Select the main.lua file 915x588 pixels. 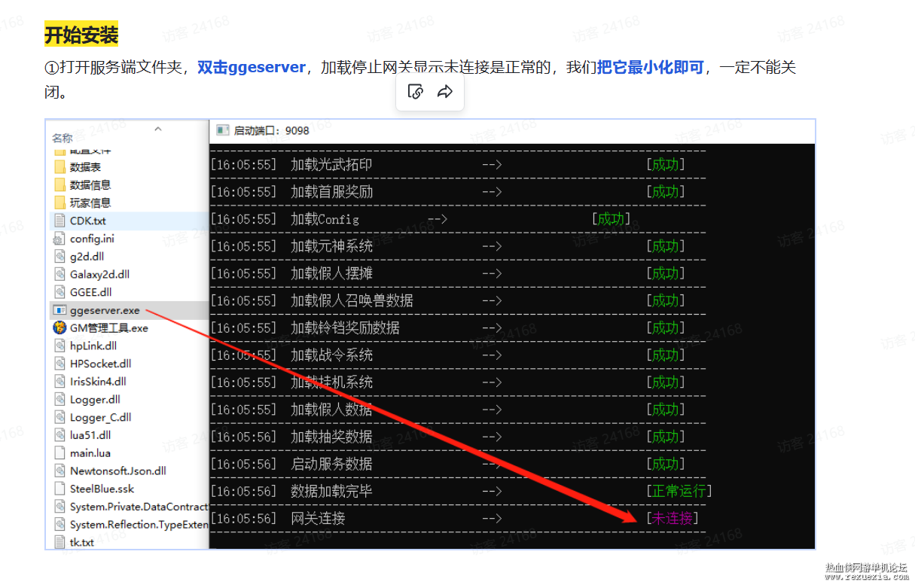[x=90, y=453]
